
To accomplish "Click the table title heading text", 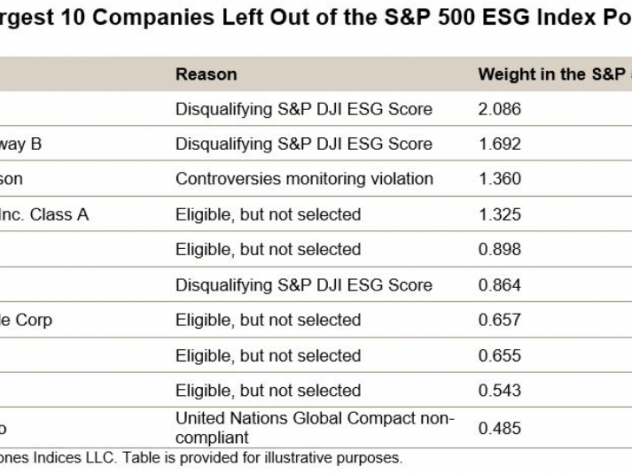I will tap(316, 18).
